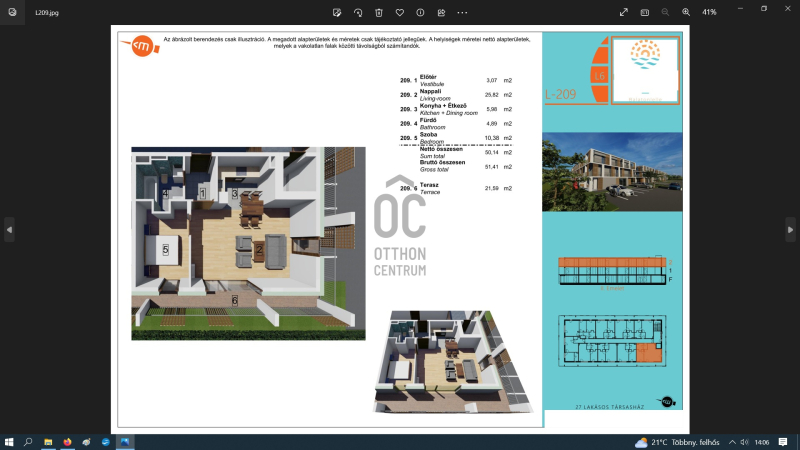Click the share icon in toolbar
The width and height of the screenshot is (800, 450).
[441, 12]
